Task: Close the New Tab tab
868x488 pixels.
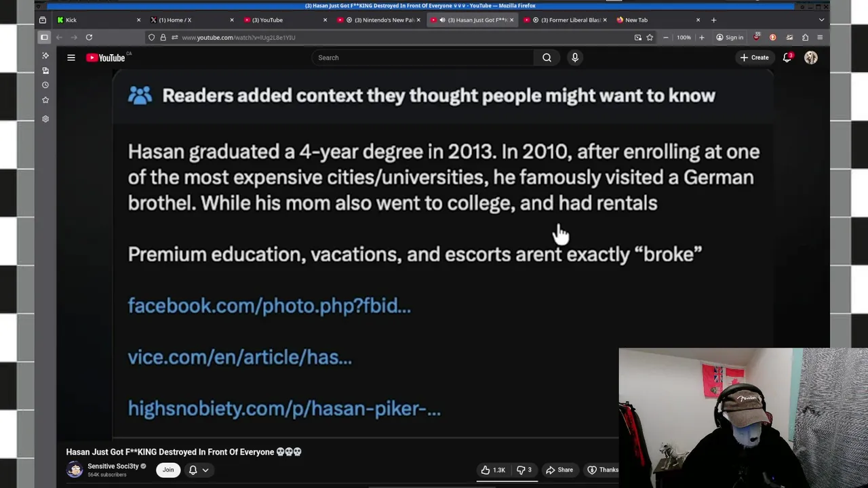Action: pos(698,20)
